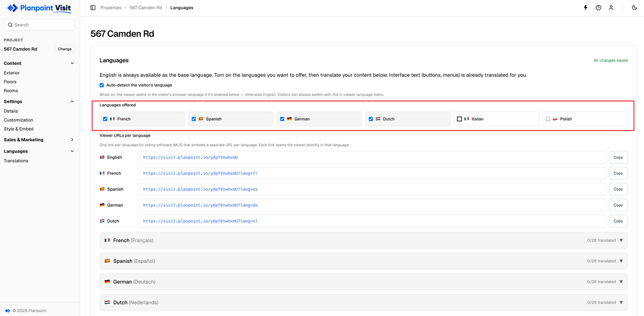This screenshot has height=316, width=644.
Task: Click the English viewer URL field
Action: click(x=372, y=158)
